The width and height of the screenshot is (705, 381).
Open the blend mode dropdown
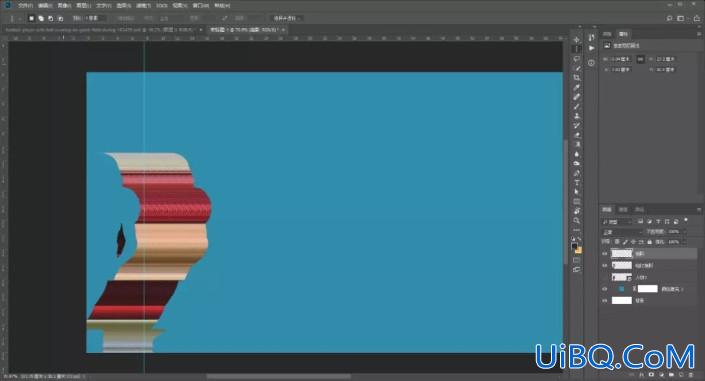[x=622, y=232]
